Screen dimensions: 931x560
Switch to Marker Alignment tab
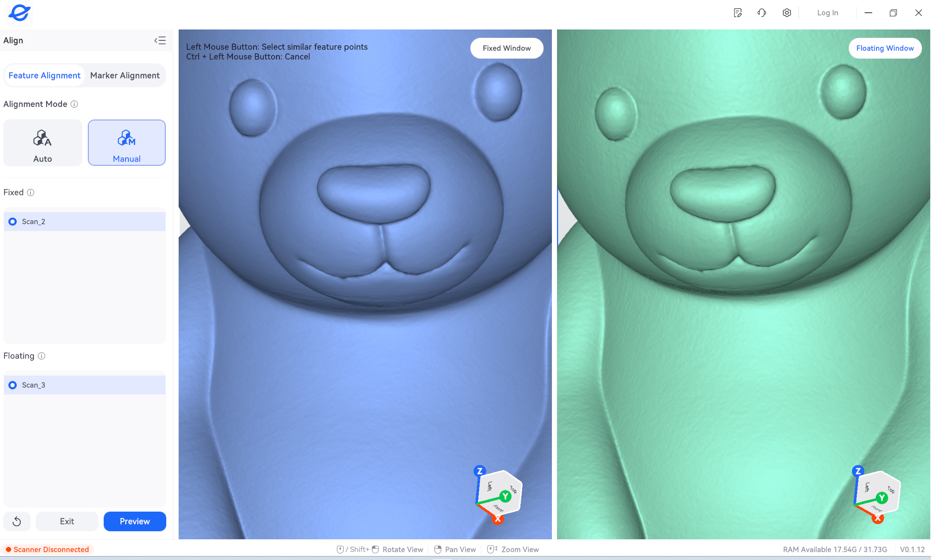(x=125, y=75)
